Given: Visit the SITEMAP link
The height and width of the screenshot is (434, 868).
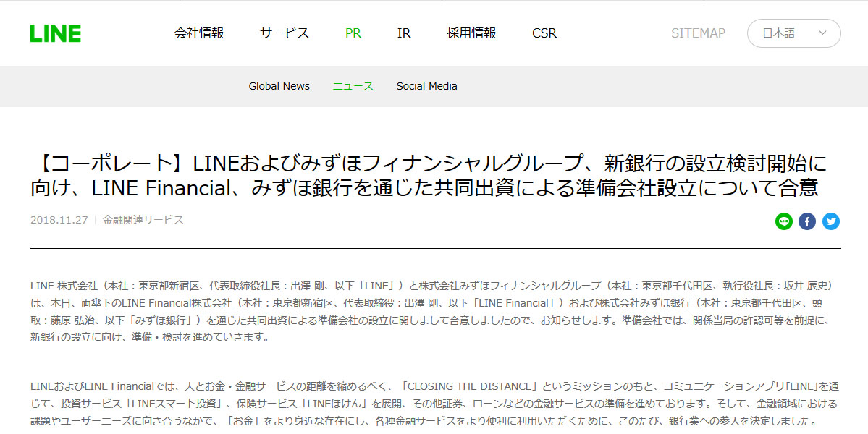Looking at the screenshot, I should coord(698,33).
